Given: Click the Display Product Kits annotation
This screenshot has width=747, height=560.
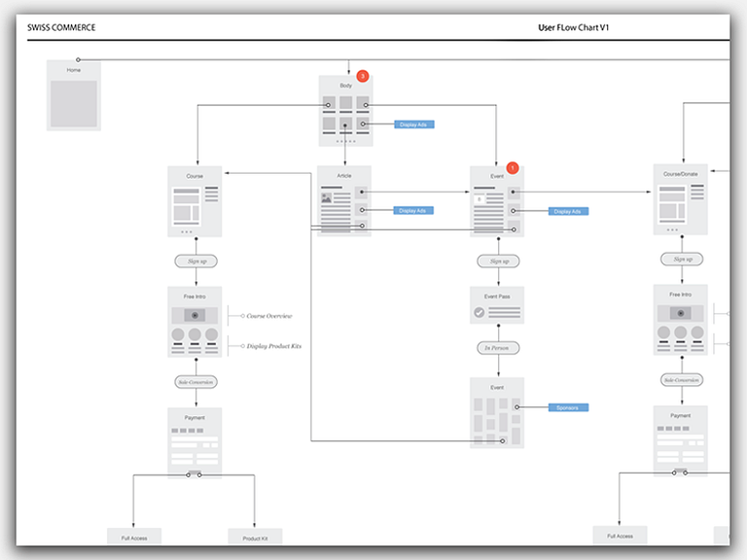Looking at the screenshot, I should 274,346.
